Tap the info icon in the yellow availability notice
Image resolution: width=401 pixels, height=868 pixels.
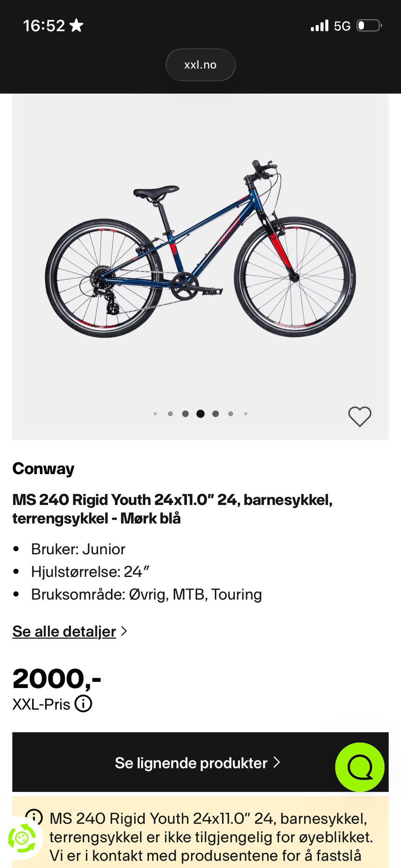click(34, 816)
